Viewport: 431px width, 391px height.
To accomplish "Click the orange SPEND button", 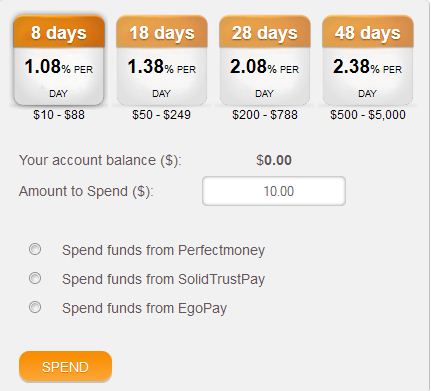I will tap(65, 367).
